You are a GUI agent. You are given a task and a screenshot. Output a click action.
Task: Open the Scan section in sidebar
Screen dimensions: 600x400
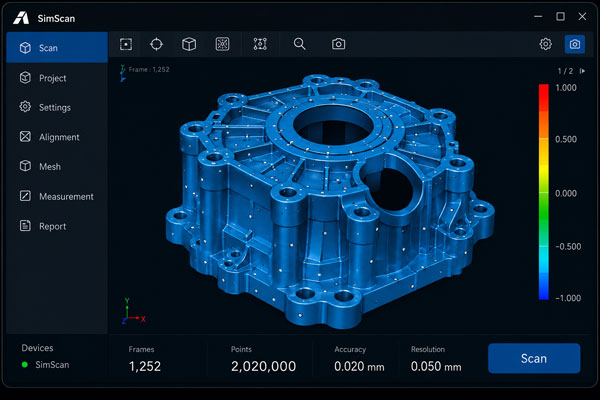[57, 47]
